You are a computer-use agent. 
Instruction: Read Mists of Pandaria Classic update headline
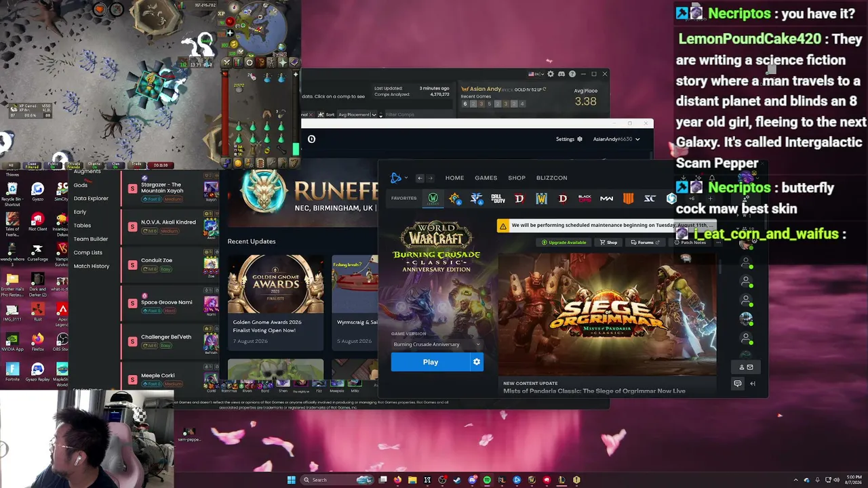click(594, 391)
